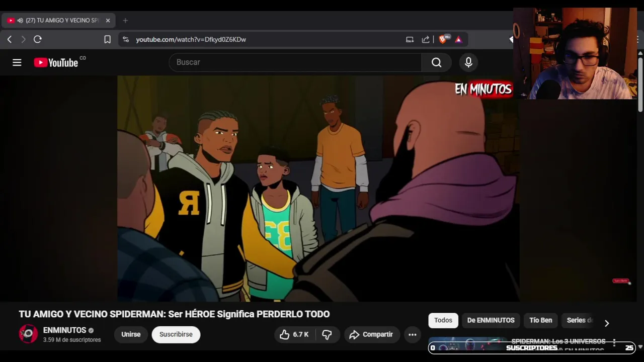Dislike the video
Image resolution: width=644 pixels, height=362 pixels.
[327, 334]
